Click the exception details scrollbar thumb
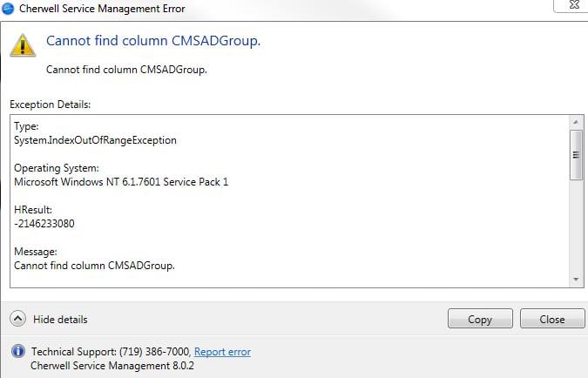 [x=576, y=155]
